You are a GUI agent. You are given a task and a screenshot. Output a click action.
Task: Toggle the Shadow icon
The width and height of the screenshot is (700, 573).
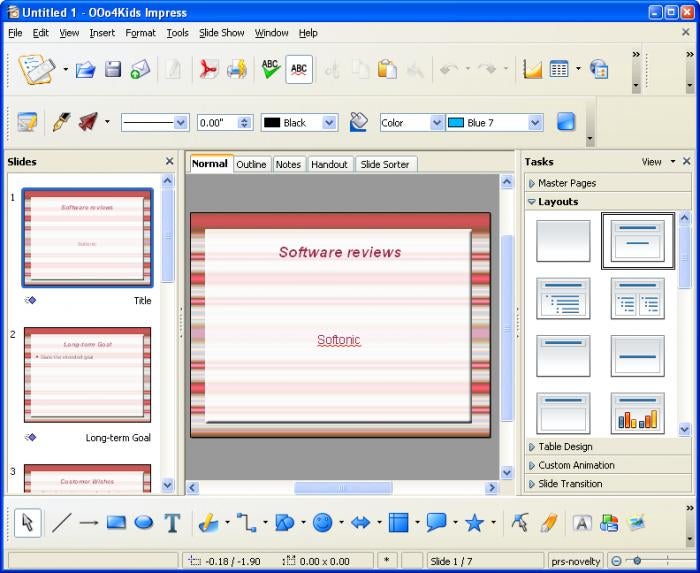pyautogui.click(x=566, y=122)
